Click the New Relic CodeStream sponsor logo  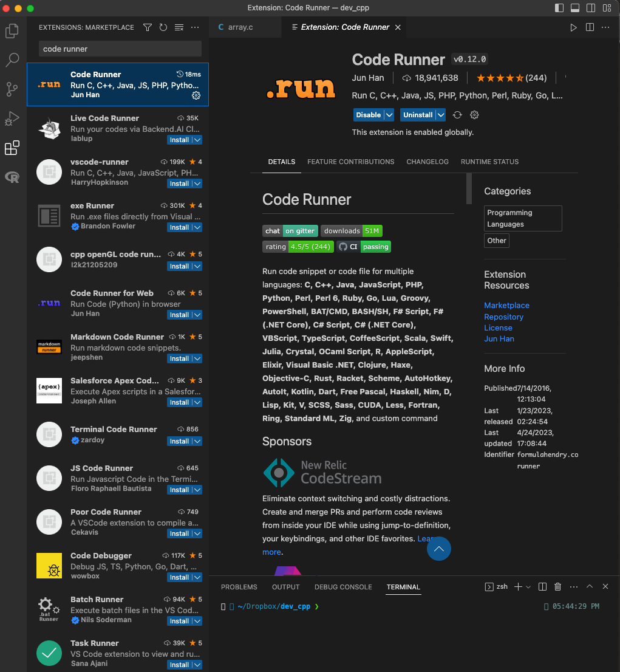[322, 472]
